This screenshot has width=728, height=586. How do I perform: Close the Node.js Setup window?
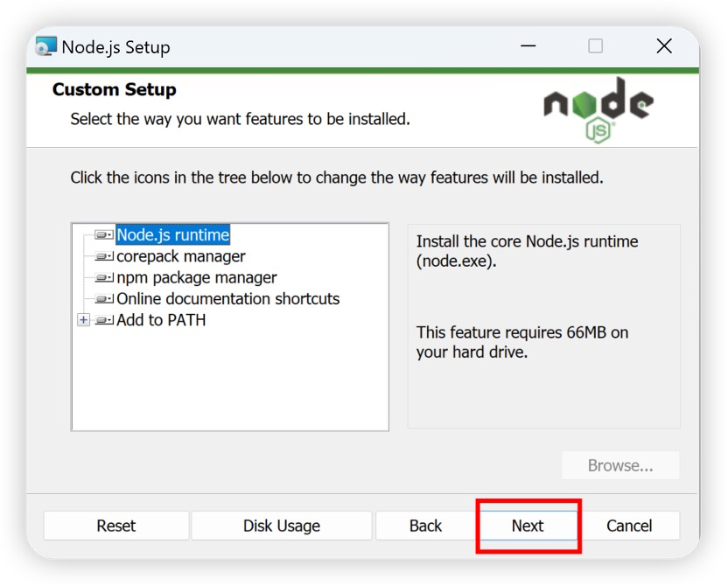664,46
